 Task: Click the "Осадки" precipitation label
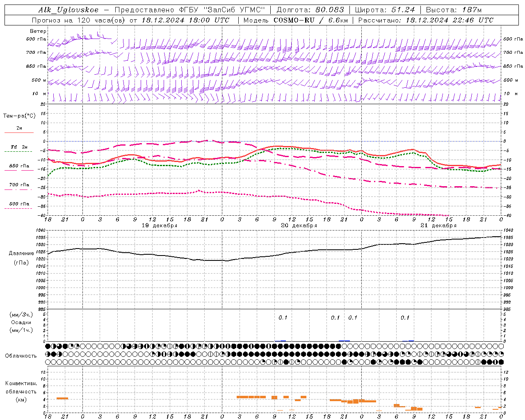[21, 322]
